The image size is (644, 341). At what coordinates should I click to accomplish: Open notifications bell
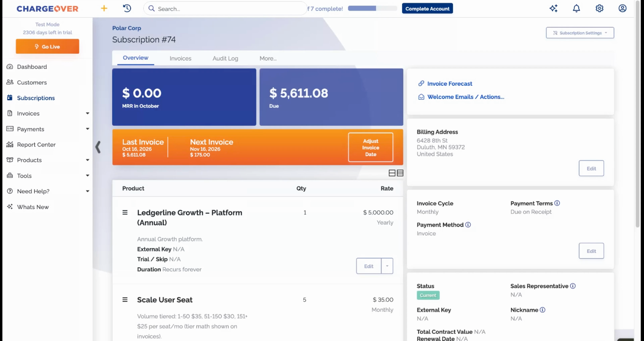[577, 9]
